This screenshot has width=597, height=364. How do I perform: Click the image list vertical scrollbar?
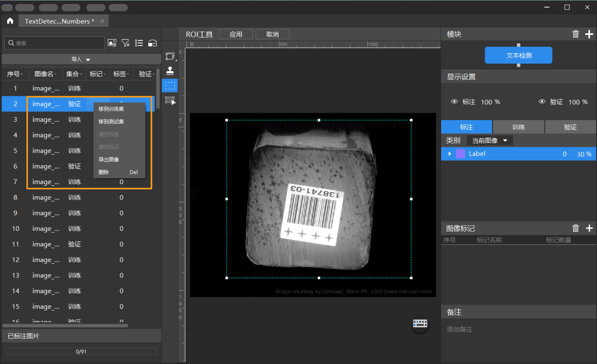pos(158,88)
